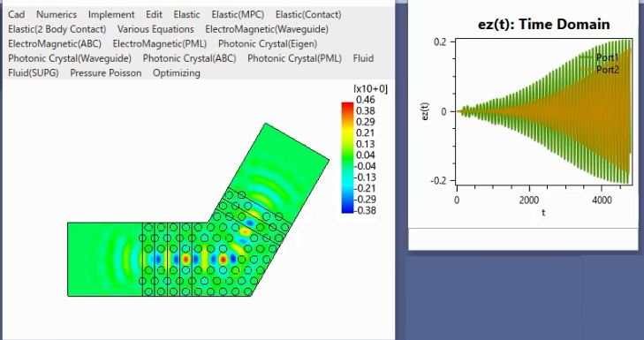Open the Photonic Crystal(PML) menu
Screen dimensions: 644x340
click(x=294, y=58)
